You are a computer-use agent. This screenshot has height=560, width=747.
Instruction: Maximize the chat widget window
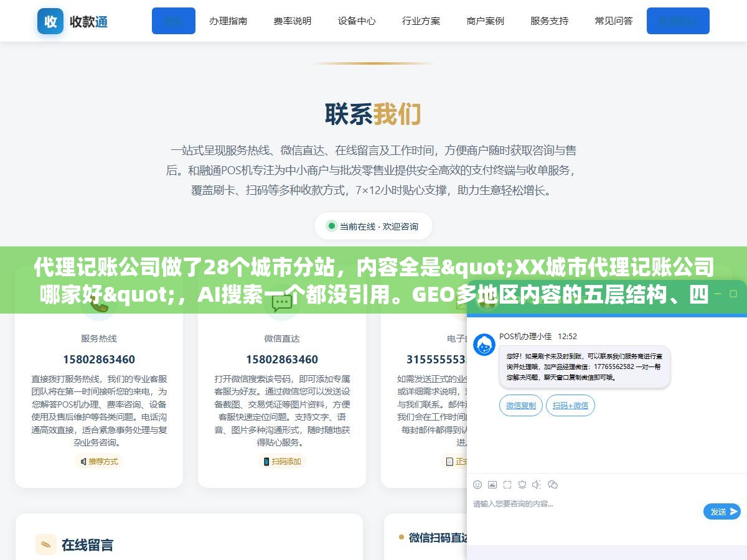(x=735, y=292)
